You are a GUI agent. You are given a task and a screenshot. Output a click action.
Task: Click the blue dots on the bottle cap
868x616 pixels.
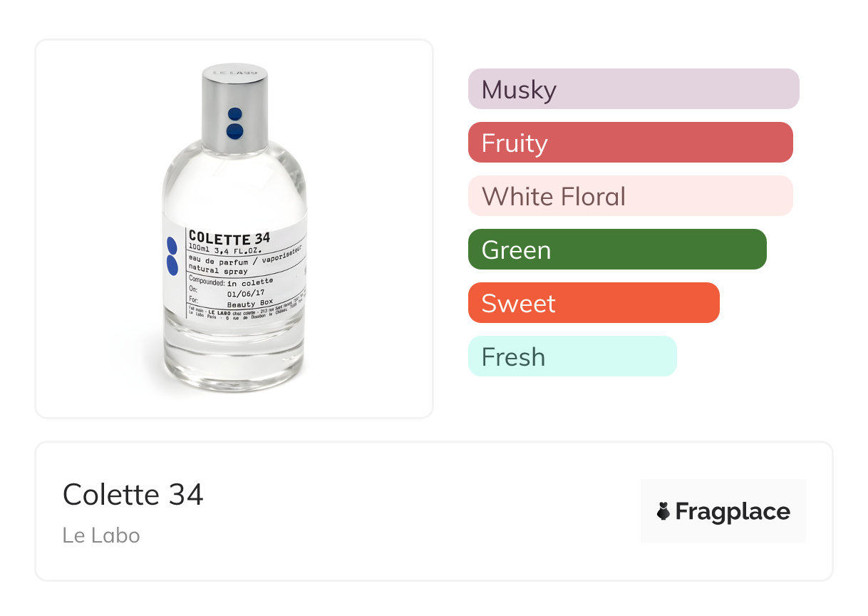pos(234,123)
